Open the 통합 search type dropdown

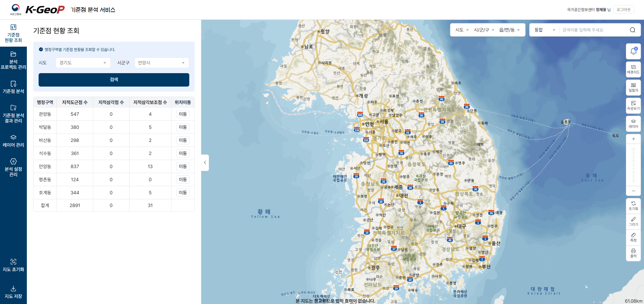[544, 30]
